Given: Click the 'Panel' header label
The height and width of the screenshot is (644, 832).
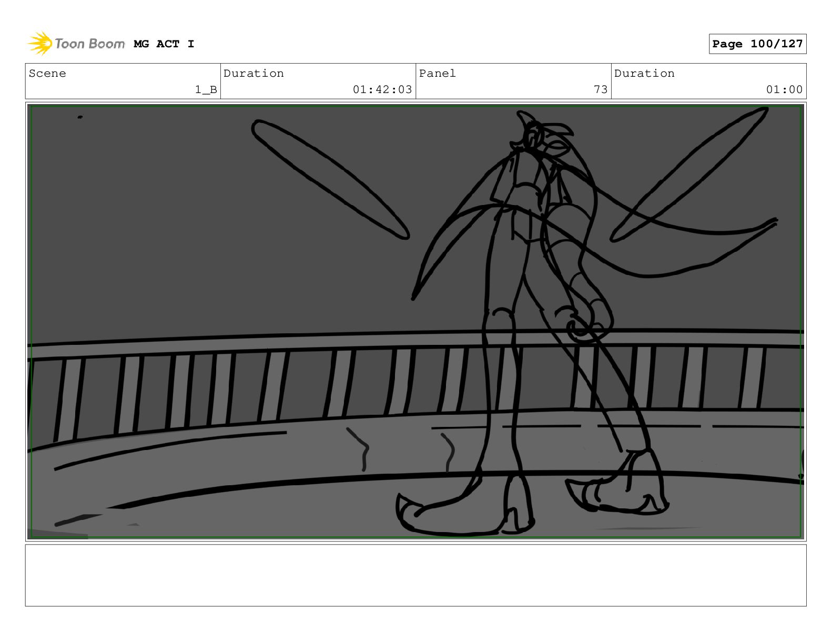Looking at the screenshot, I should [x=437, y=74].
